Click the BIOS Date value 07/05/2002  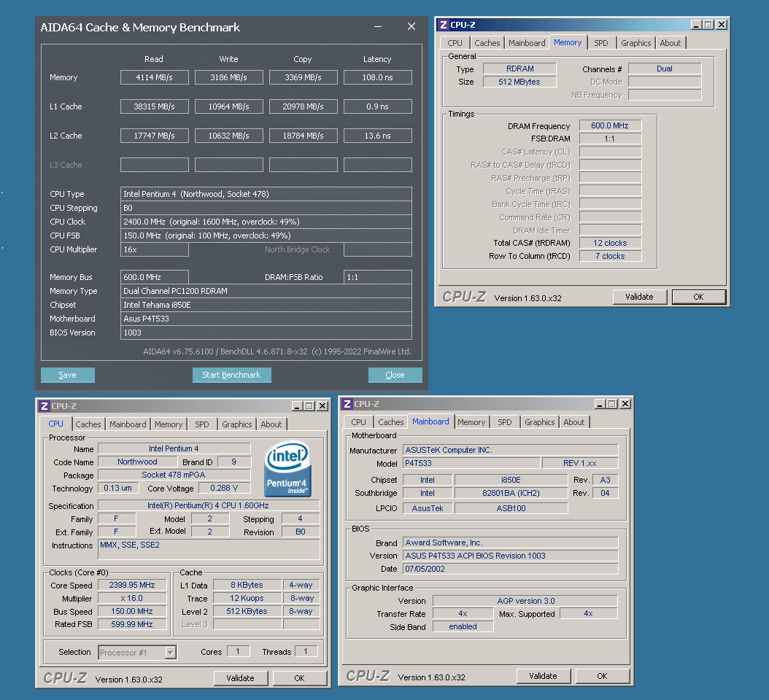click(511, 569)
